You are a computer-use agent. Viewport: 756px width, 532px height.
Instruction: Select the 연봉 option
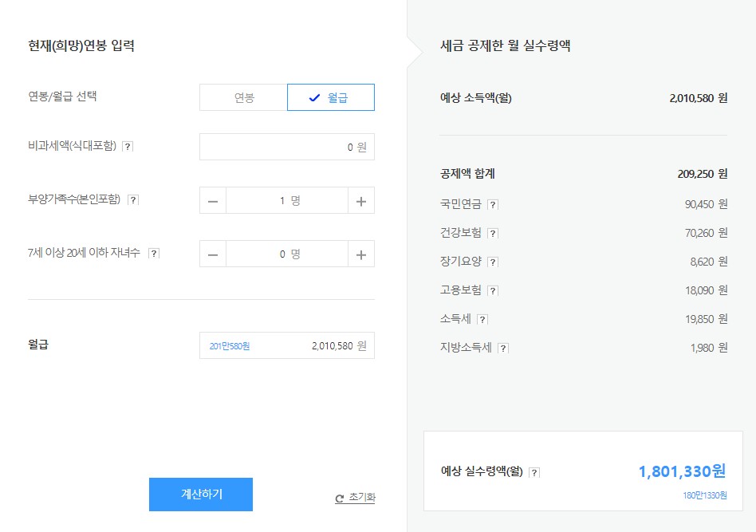click(x=243, y=97)
